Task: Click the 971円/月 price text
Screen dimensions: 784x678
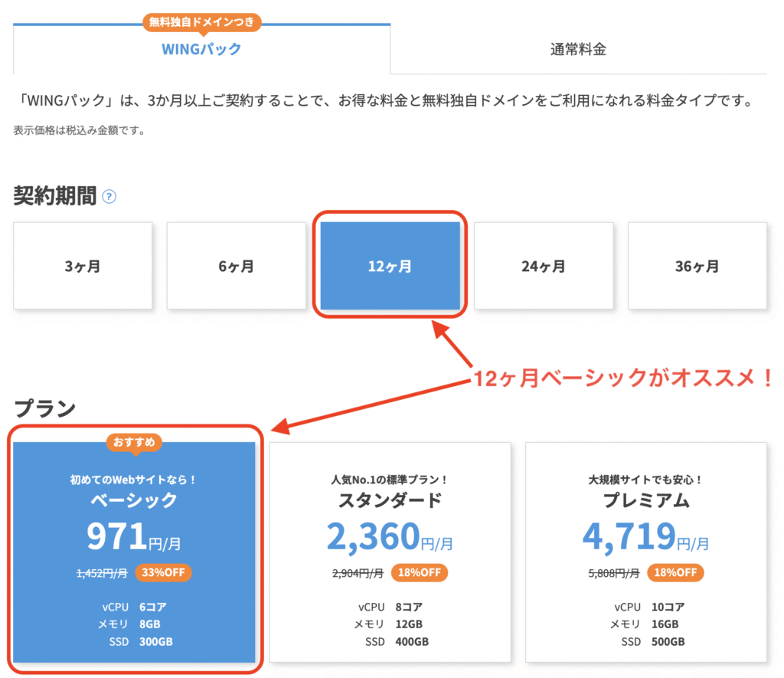Action: 134,536
